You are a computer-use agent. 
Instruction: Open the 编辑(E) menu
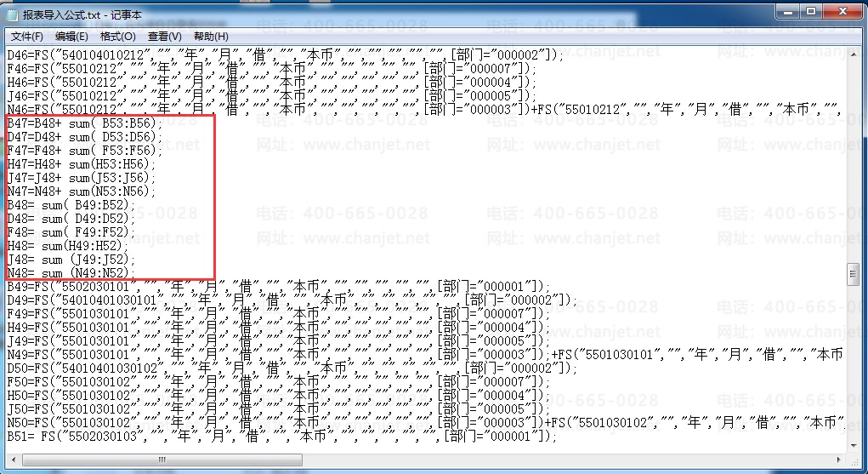pos(71,37)
